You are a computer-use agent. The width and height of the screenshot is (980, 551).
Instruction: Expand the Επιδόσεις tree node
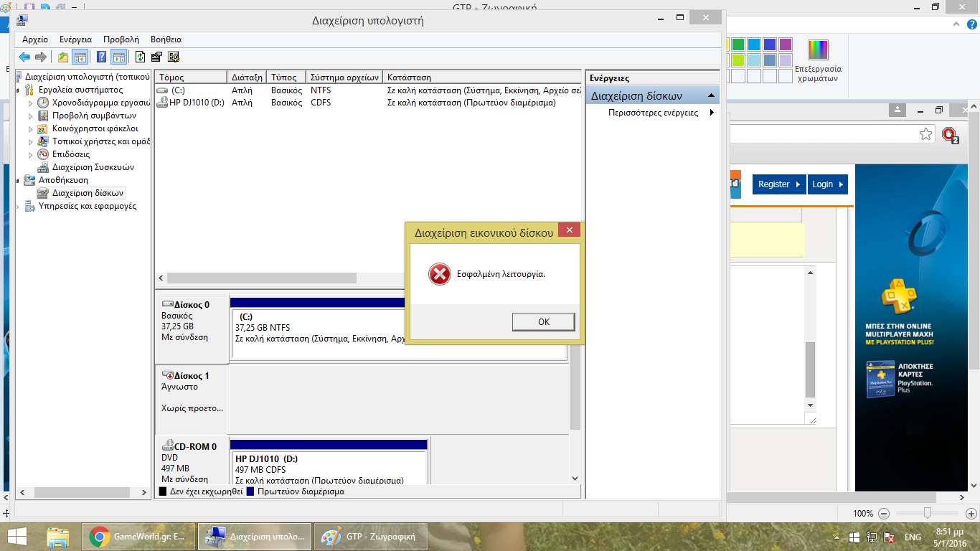pos(30,155)
